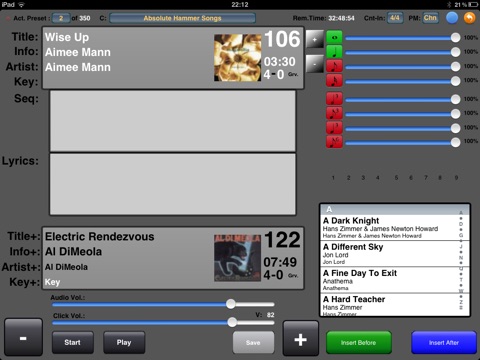The width and height of the screenshot is (480, 360).
Task: Open the Wise Up album artwork
Action: (x=237, y=57)
